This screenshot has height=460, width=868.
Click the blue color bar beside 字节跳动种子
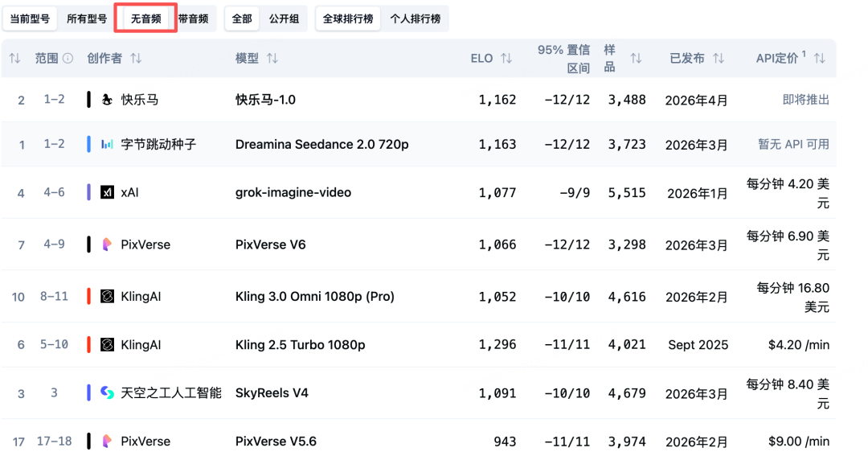tap(89, 145)
